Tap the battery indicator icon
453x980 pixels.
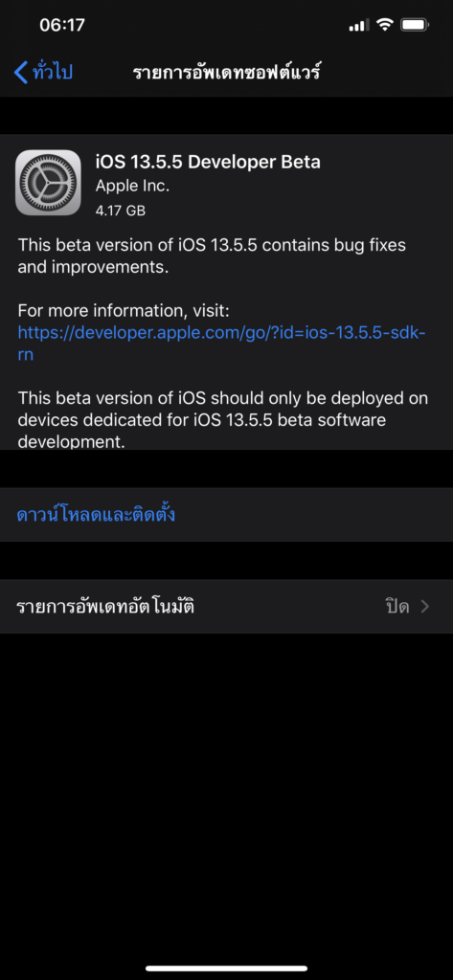tap(415, 25)
